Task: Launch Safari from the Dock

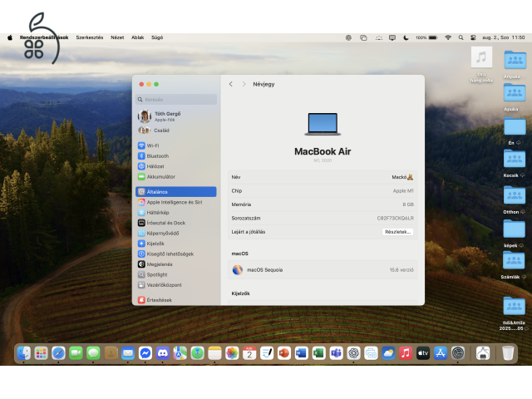Action: pos(58,353)
